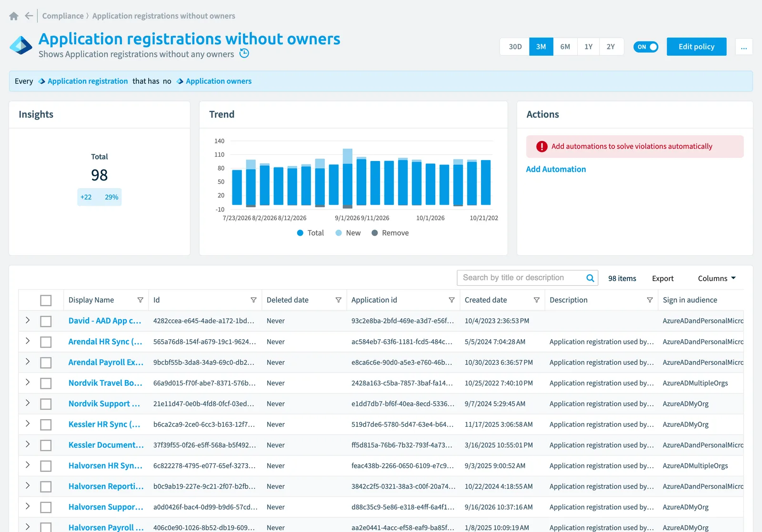Select all rows with header checkbox
762x532 pixels.
pyautogui.click(x=46, y=301)
